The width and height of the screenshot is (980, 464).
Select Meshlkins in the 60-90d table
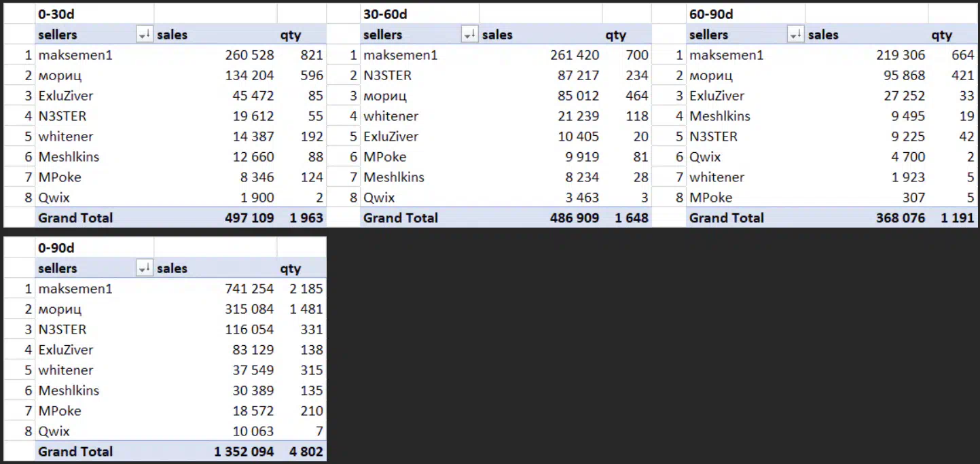[720, 116]
